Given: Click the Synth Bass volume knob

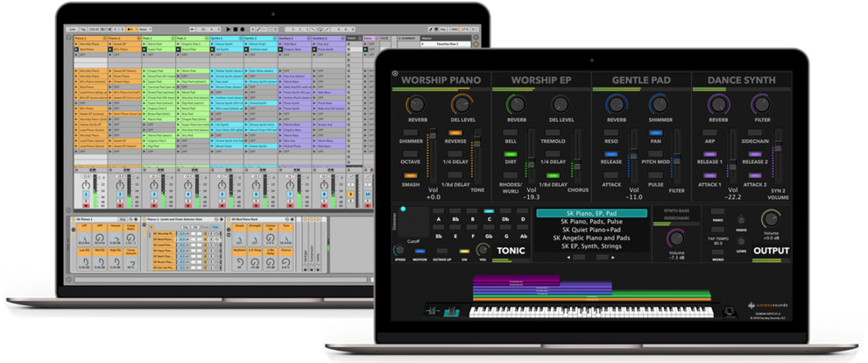Looking at the screenshot, I should point(675,238).
